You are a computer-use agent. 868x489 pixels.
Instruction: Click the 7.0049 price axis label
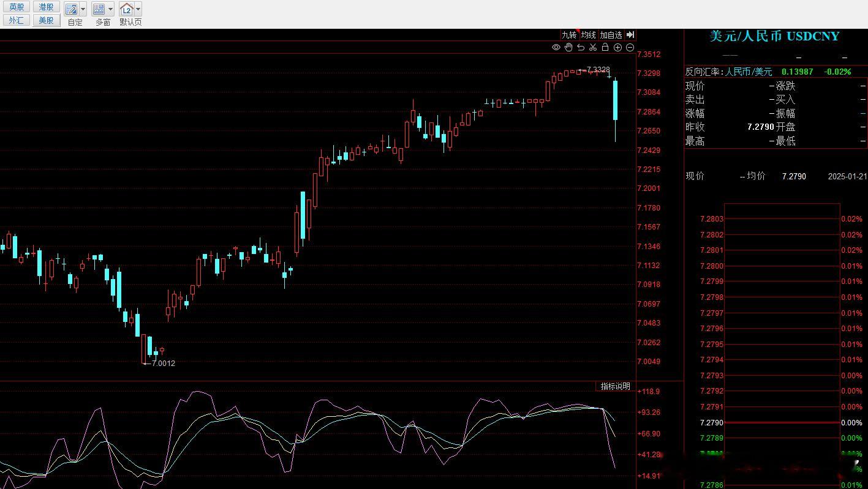[x=649, y=362]
